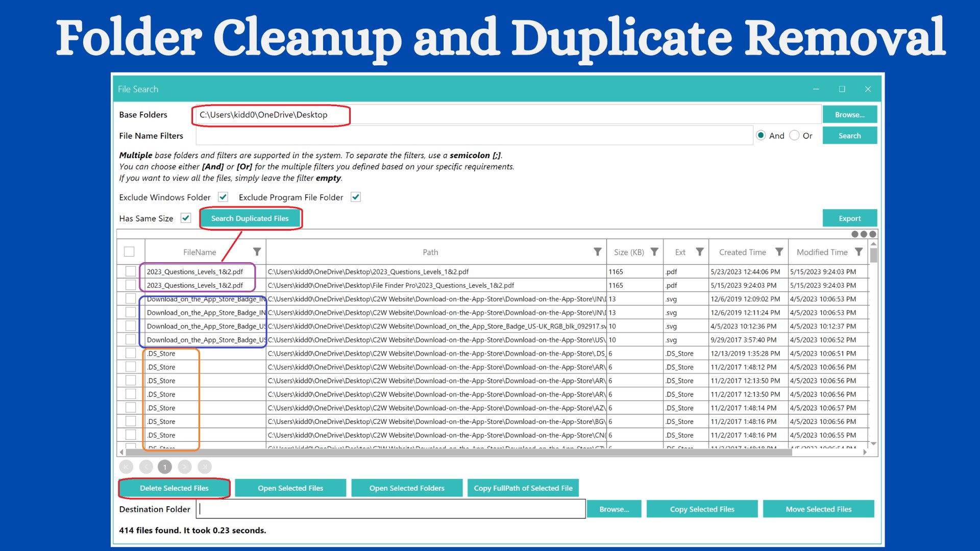Click the Modified Time column filter icon
The width and height of the screenshot is (980, 551).
pos(859,252)
